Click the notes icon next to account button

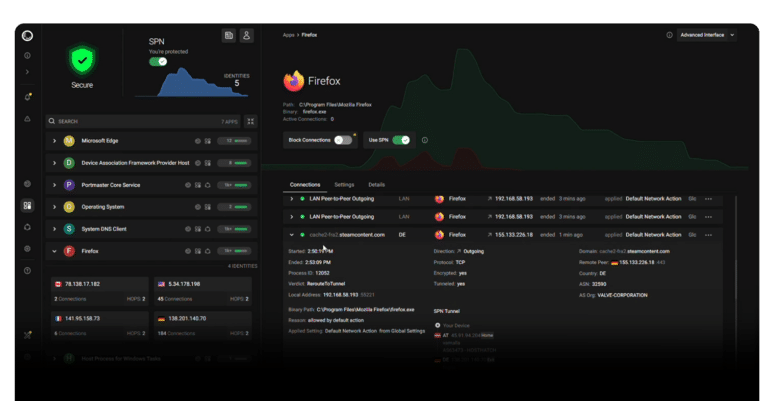tap(229, 36)
